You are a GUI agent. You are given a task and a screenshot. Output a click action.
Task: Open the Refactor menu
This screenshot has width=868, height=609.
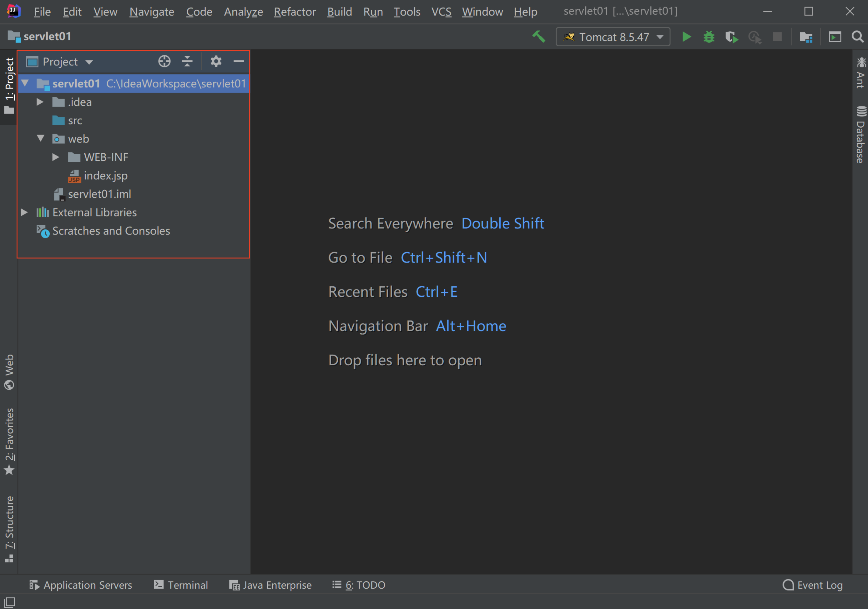(x=295, y=12)
